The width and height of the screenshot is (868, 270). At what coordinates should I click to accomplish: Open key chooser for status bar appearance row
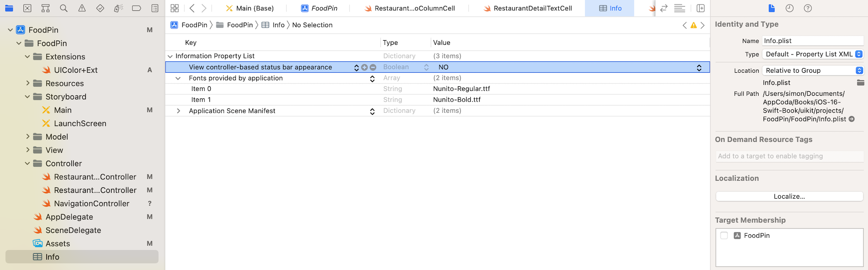click(x=356, y=68)
